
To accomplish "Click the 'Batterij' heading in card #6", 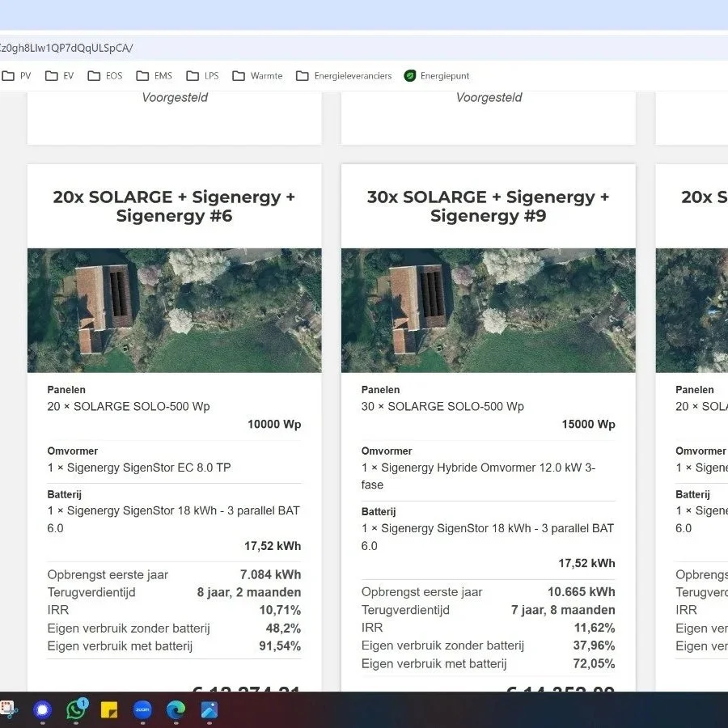I will [64, 494].
